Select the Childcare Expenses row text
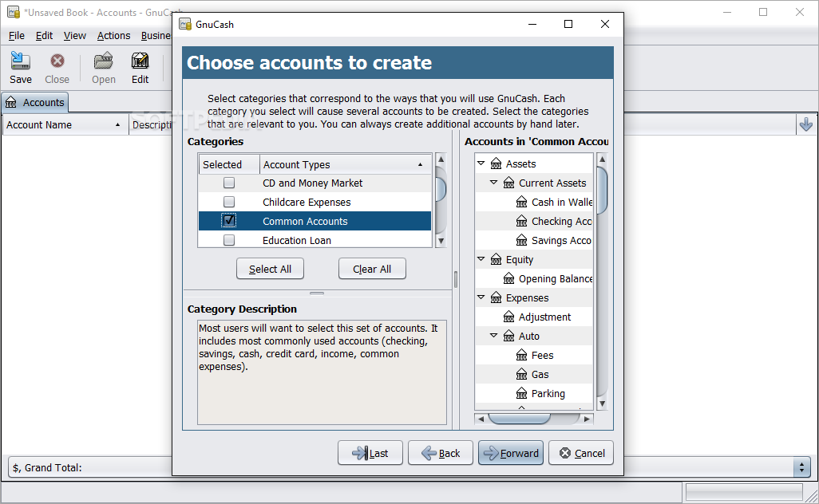The width and height of the screenshot is (819, 504). coord(307,203)
